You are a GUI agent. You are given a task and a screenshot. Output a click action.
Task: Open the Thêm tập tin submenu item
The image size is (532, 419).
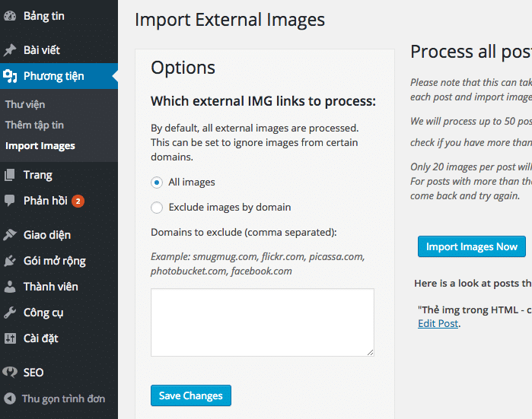pyautogui.click(x=34, y=125)
